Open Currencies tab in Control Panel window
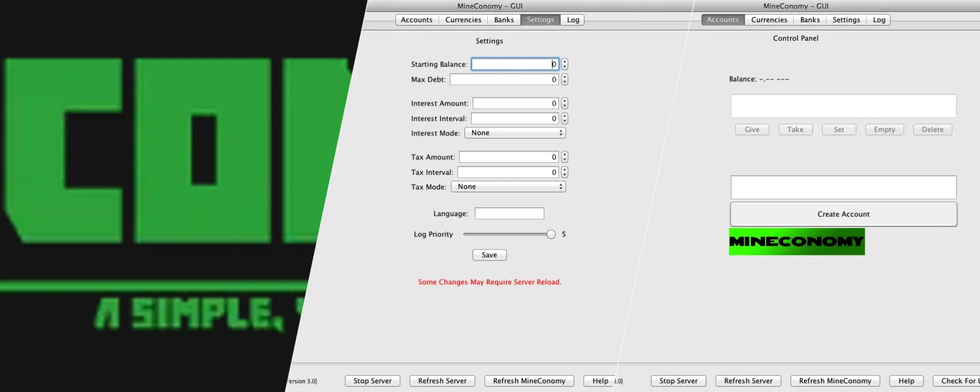Viewport: 980px width, 392px height. point(769,20)
